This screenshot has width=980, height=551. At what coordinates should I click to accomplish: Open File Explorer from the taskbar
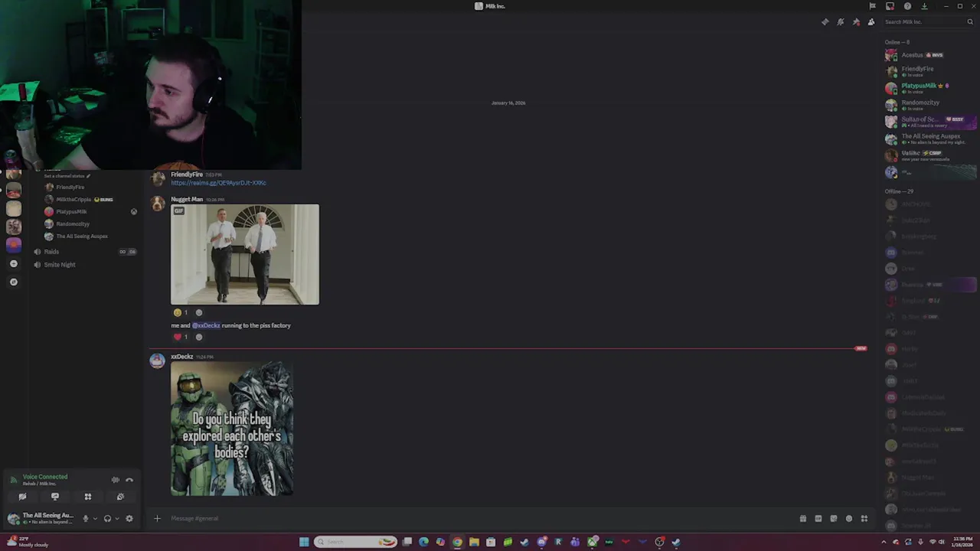point(474,542)
